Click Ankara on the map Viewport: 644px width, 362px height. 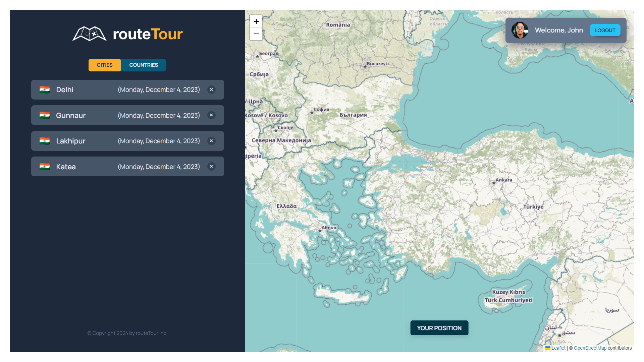pyautogui.click(x=503, y=180)
